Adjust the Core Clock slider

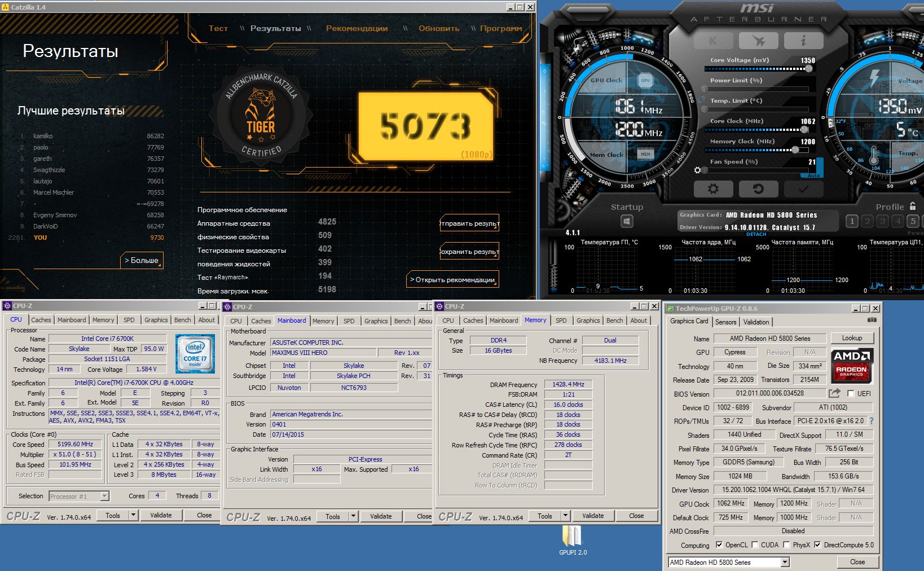(x=756, y=130)
